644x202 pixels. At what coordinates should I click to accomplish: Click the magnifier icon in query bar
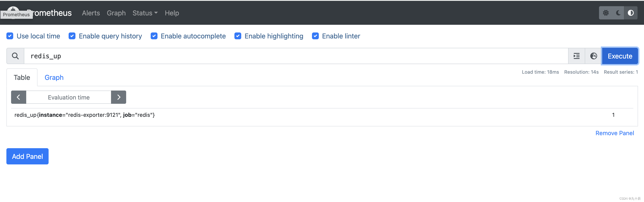tap(15, 56)
